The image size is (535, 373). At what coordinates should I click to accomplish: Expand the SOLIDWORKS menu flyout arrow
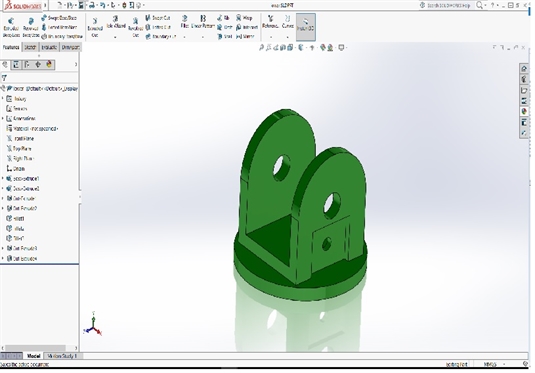[45, 5]
